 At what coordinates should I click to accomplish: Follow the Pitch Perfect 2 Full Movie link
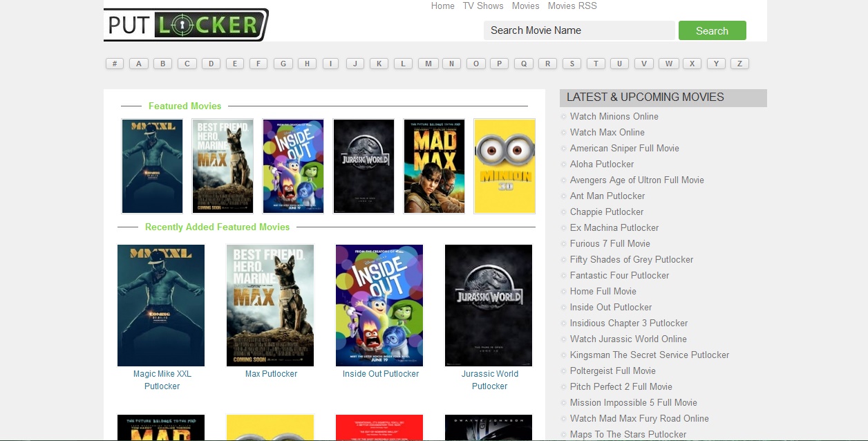[621, 387]
